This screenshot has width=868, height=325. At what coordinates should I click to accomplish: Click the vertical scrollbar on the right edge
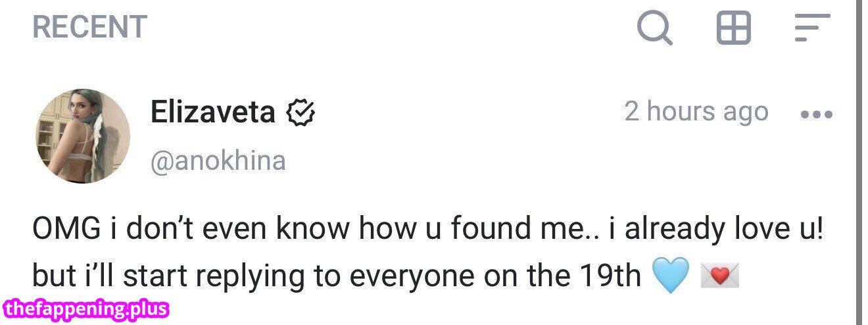858,162
